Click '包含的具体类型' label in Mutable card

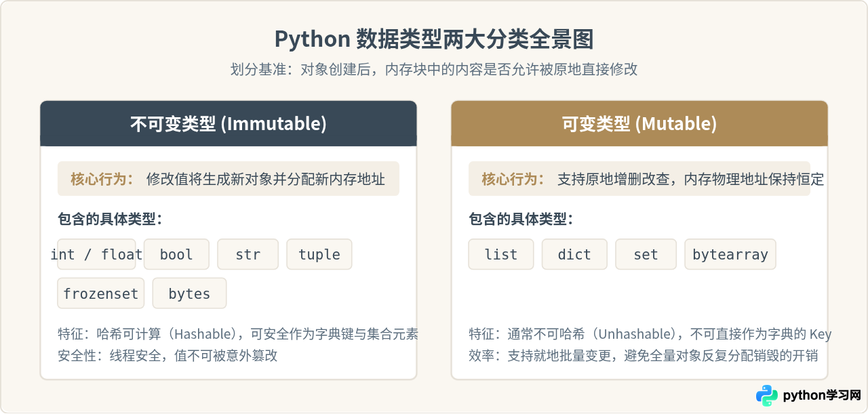tap(521, 219)
